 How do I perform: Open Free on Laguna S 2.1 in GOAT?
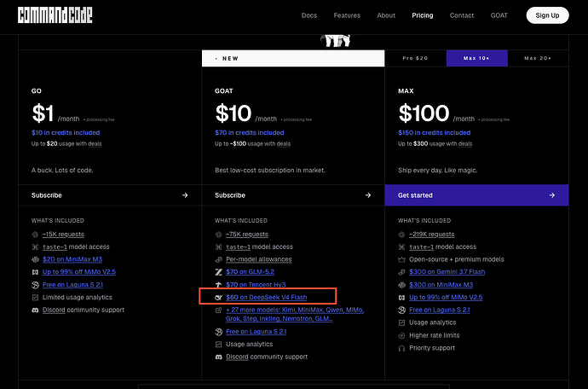pyautogui.click(x=257, y=332)
